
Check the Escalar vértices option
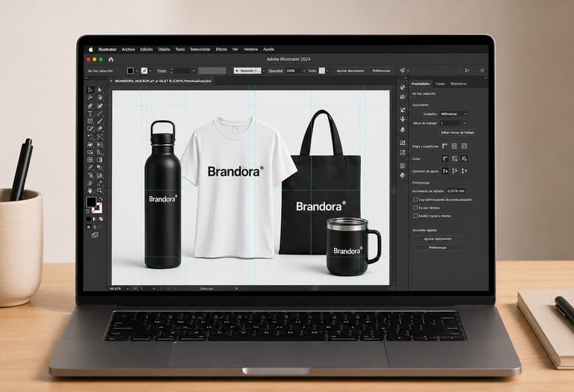tap(416, 208)
